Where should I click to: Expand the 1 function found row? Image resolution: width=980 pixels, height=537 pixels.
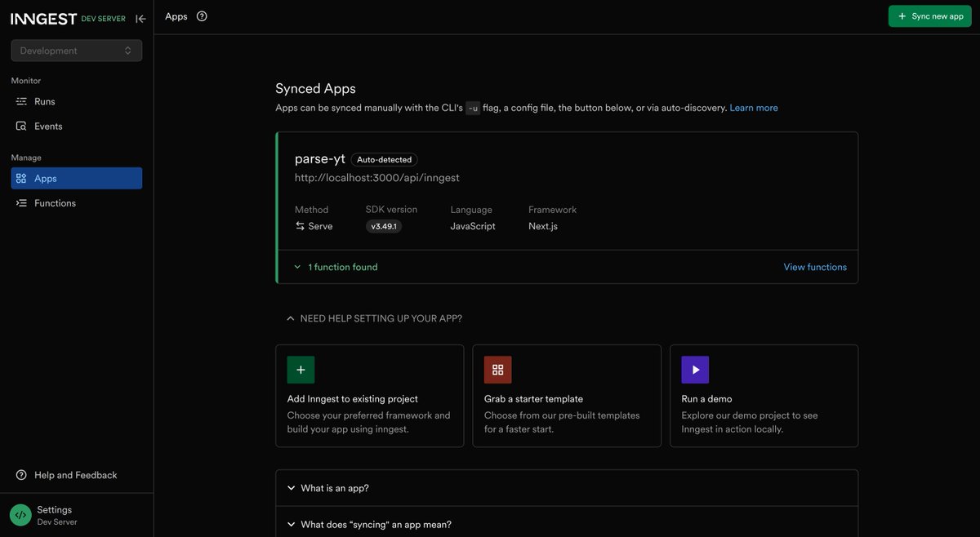point(336,267)
